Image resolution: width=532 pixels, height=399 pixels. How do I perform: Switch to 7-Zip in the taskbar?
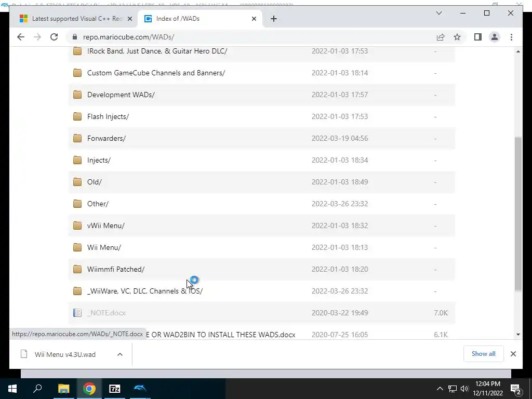tap(115, 389)
